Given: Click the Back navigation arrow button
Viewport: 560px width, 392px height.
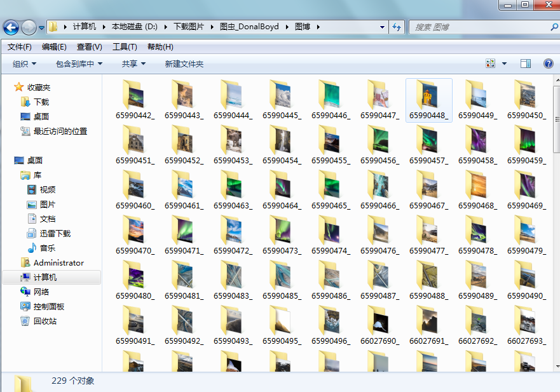Looking at the screenshot, I should click(11, 27).
